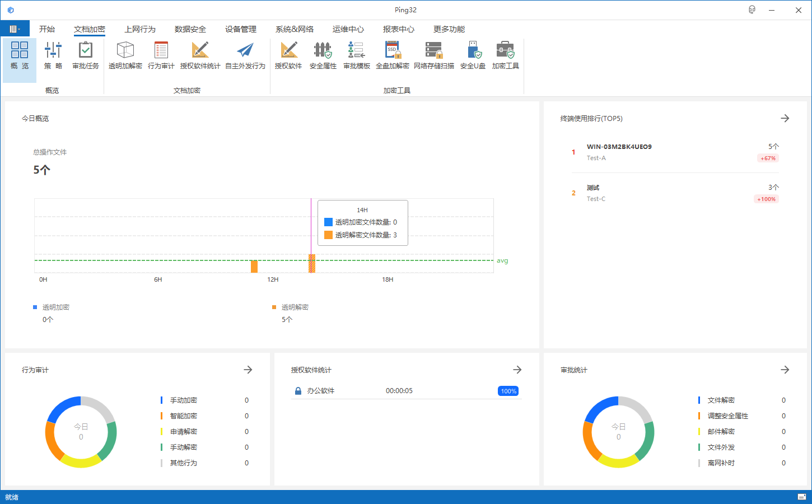Click the 总操作文件 5个 total

coord(42,170)
